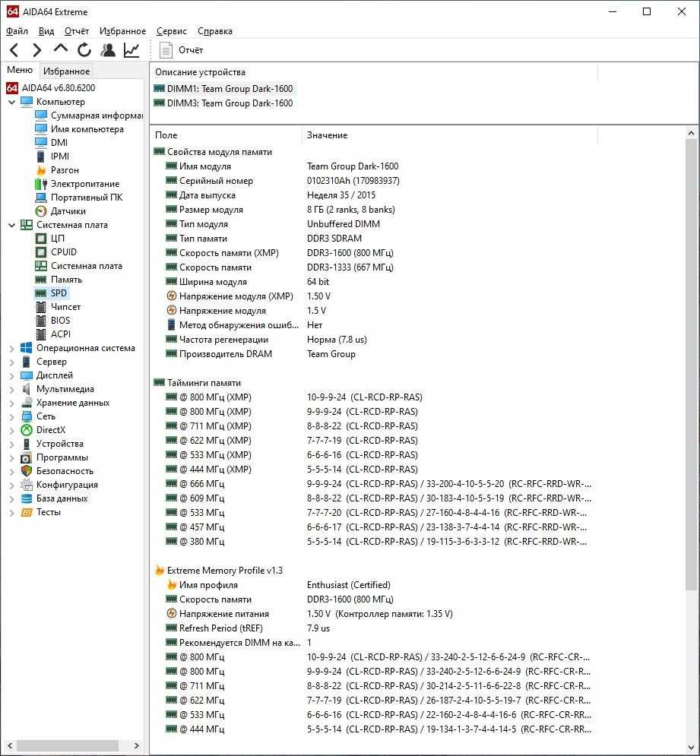The image size is (700, 756).
Task: Expand the Сеть tree node
Action: [x=11, y=416]
